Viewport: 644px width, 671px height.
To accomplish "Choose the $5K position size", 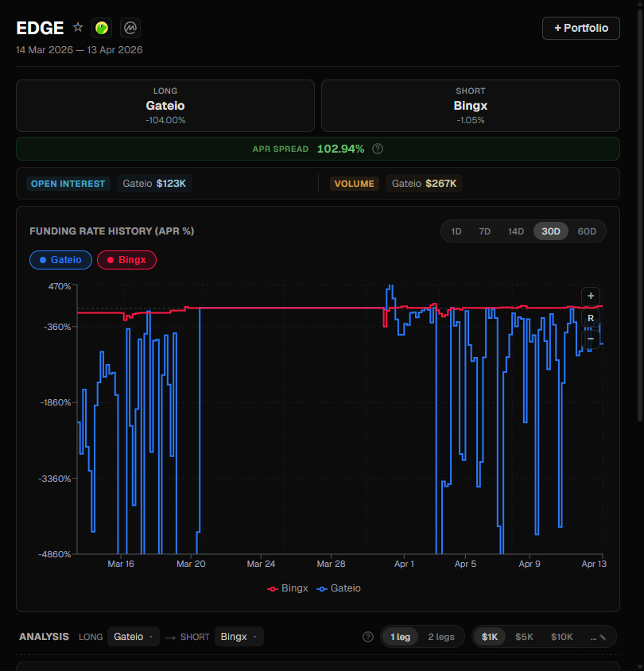I will click(x=524, y=637).
